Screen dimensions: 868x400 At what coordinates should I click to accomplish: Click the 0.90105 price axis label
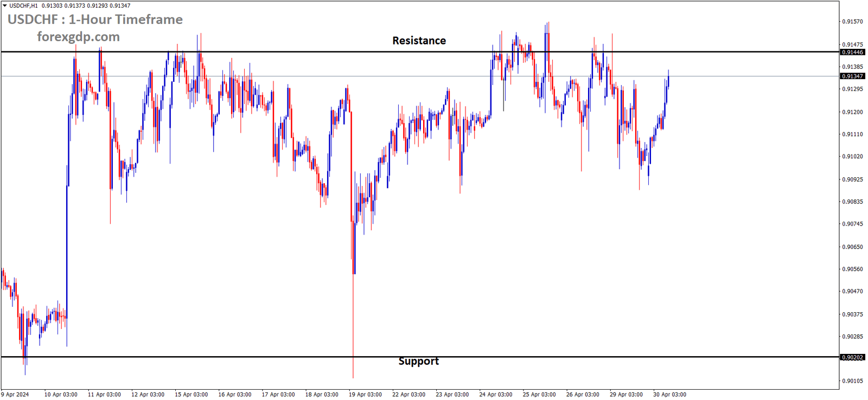(x=852, y=381)
